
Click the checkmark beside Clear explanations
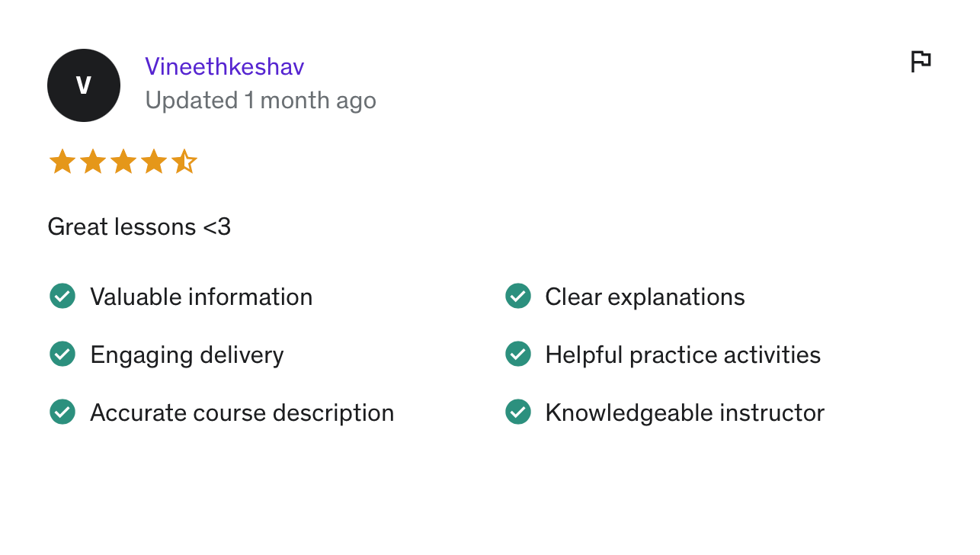[518, 296]
